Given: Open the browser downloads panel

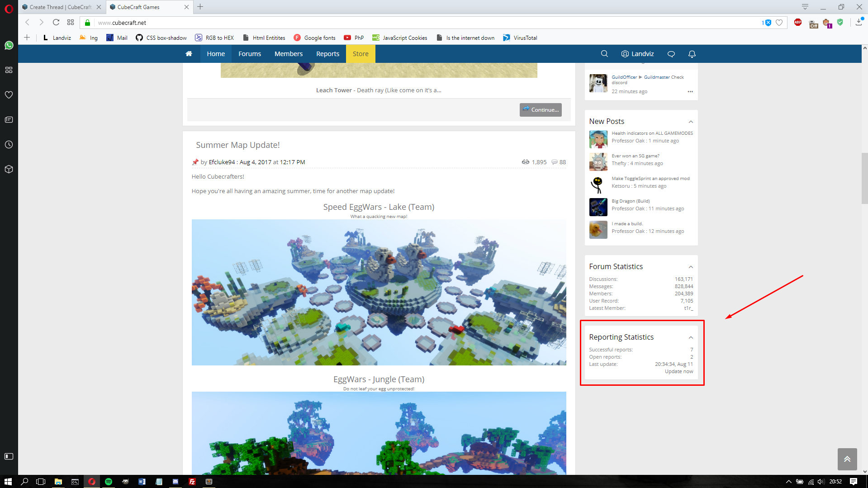Looking at the screenshot, I should (x=859, y=22).
